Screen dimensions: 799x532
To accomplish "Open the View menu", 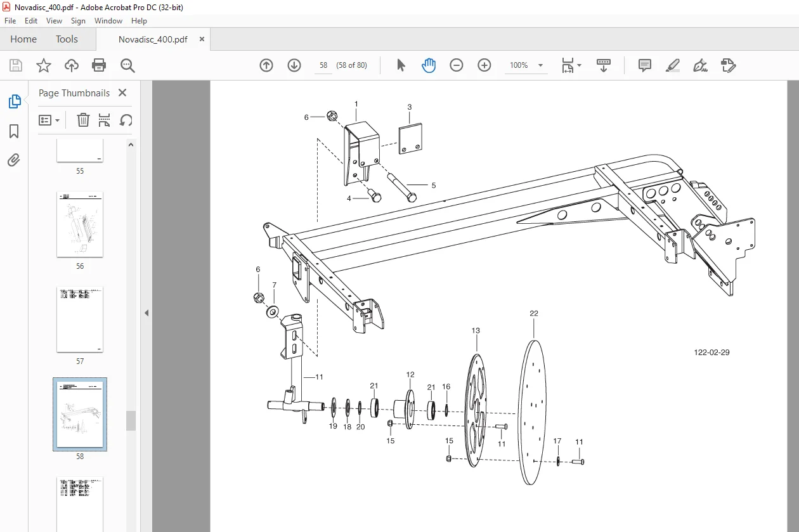I will pyautogui.click(x=55, y=21).
